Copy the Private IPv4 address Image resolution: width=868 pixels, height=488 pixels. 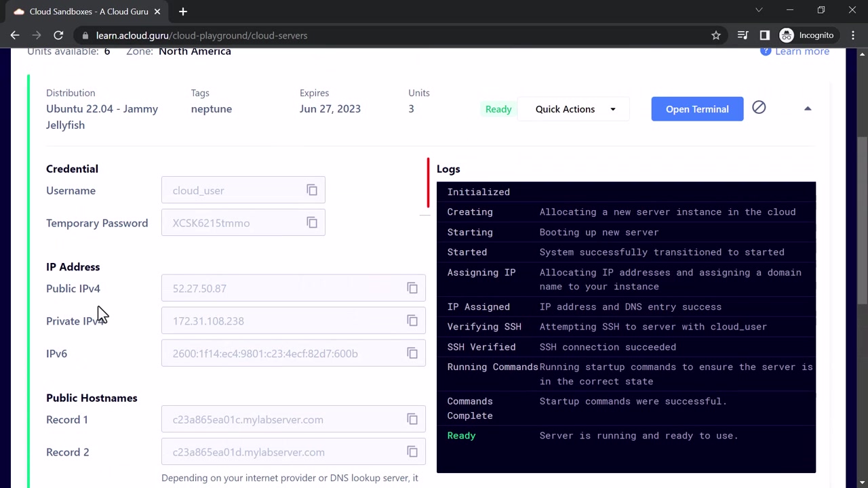pos(412,321)
